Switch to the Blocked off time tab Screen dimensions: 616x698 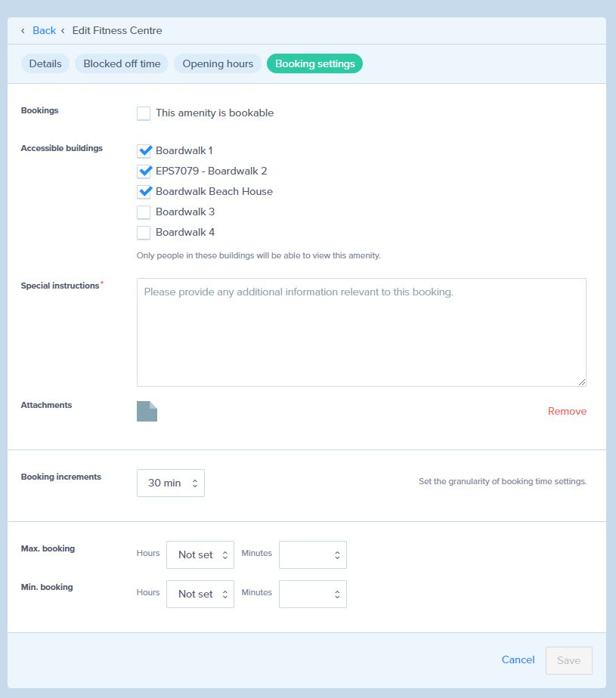click(x=122, y=63)
